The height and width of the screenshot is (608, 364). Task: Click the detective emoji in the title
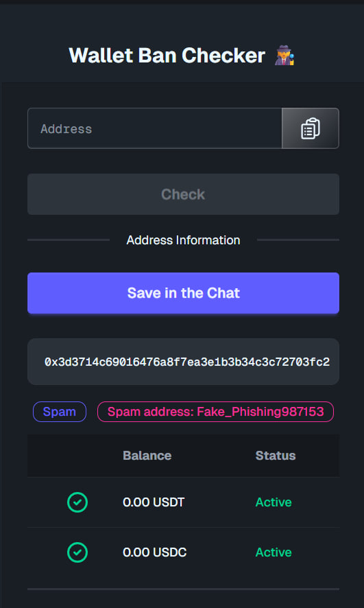click(284, 56)
